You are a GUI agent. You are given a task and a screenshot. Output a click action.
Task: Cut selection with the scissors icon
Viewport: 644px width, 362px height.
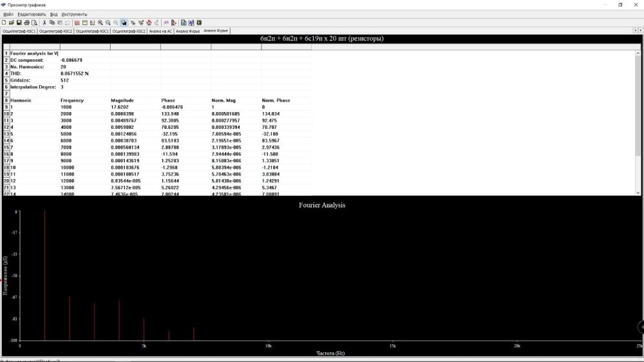click(x=44, y=22)
